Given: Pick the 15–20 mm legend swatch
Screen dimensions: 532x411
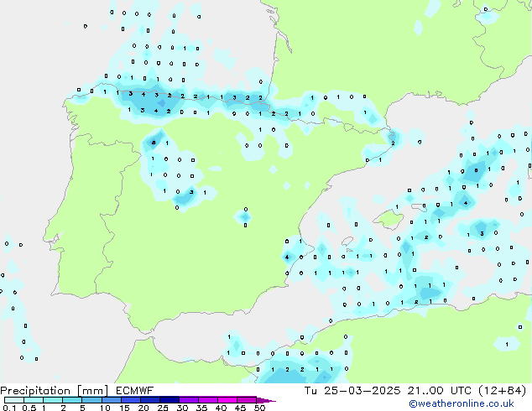Looking at the screenshot, I should pyautogui.click(x=130, y=400).
